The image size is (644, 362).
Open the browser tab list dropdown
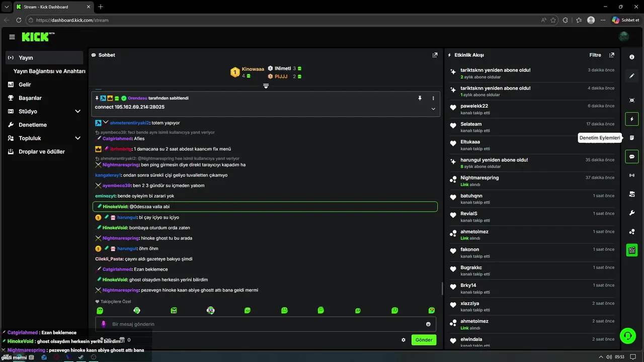[7, 7]
